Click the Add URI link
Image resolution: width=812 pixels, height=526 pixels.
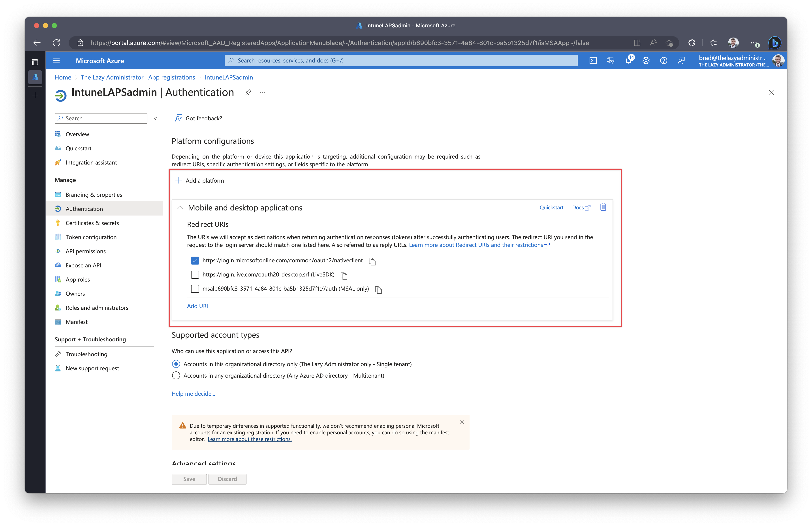pos(197,306)
